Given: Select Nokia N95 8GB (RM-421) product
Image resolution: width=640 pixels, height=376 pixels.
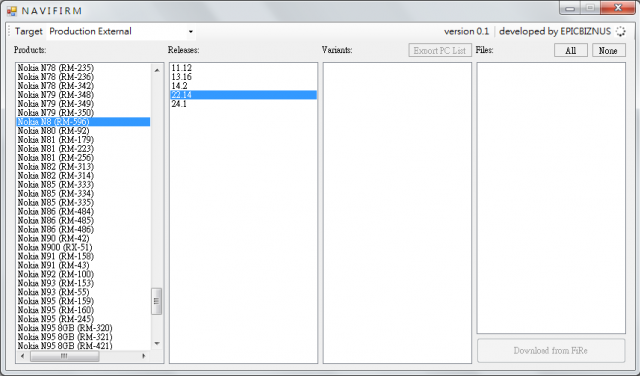Looking at the screenshot, I should coord(83,346).
